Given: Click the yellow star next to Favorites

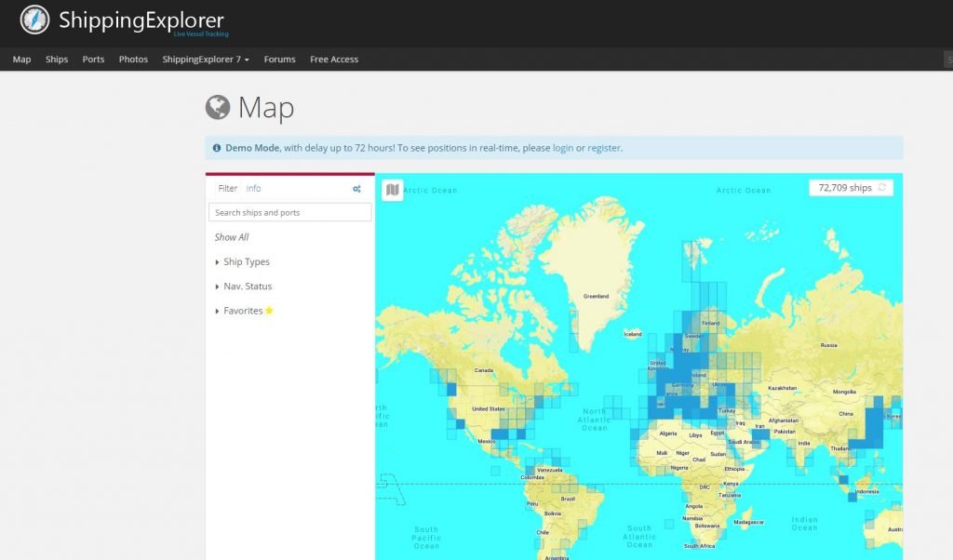Looking at the screenshot, I should click(269, 311).
